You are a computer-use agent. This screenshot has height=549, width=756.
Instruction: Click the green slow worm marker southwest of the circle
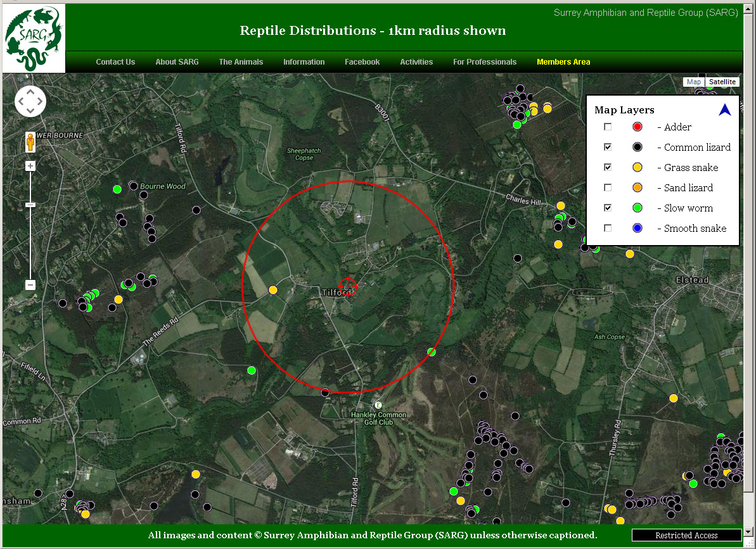pos(251,370)
